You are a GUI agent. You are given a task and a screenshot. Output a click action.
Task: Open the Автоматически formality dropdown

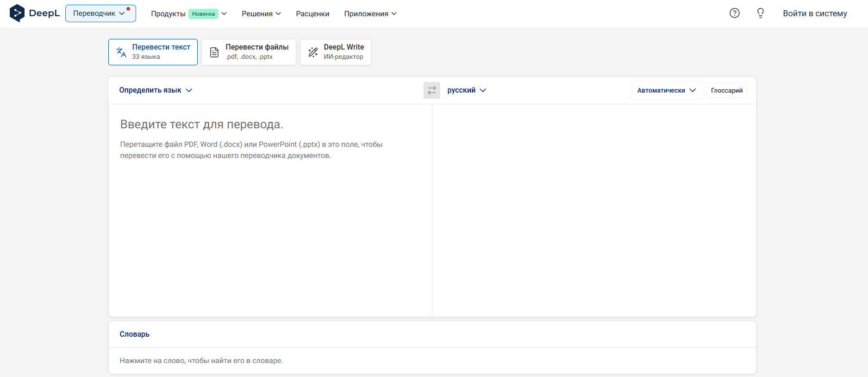coord(667,90)
